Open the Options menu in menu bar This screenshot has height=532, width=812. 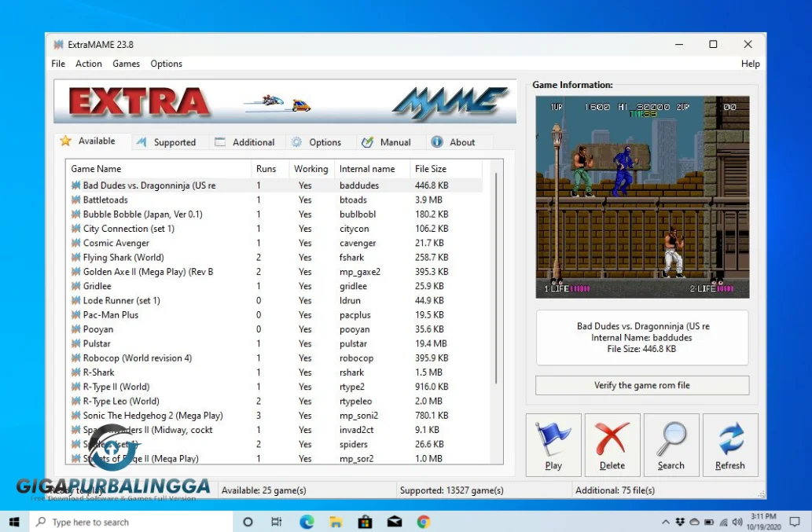(166, 64)
